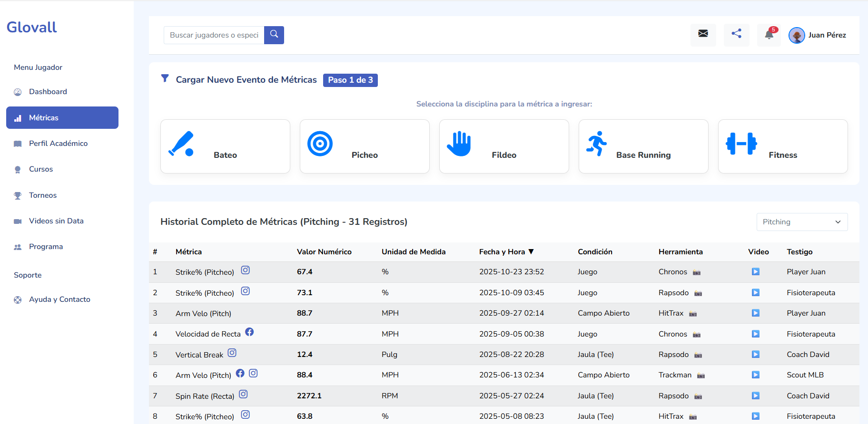
Task: Click Instagram icon on Spin Rate row
Action: (243, 394)
